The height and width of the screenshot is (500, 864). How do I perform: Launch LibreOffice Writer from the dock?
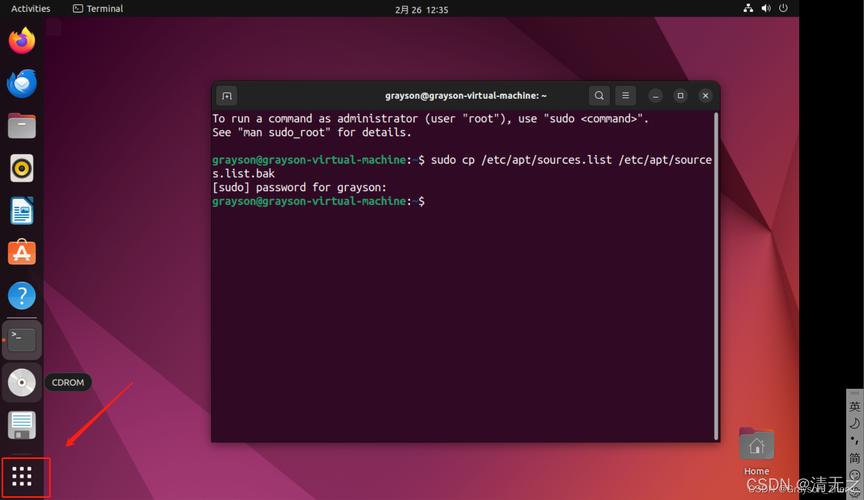tap(22, 211)
